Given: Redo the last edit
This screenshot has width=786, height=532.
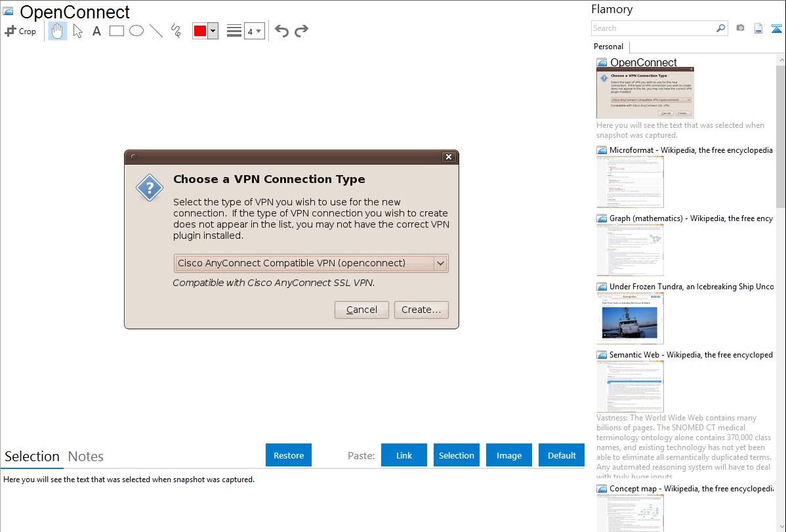Looking at the screenshot, I should (301, 31).
